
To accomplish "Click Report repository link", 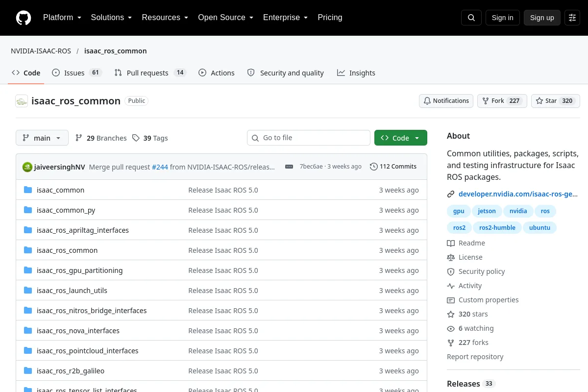I will point(475,357).
